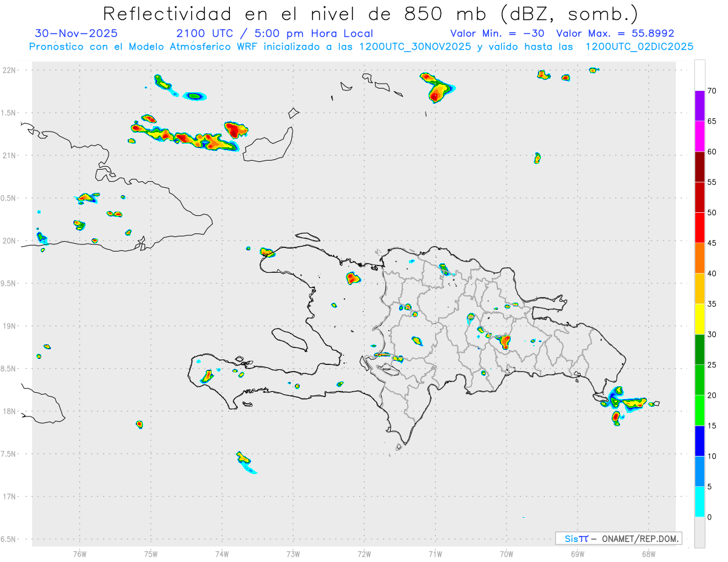Click the '22N' latitude label
The image size is (728, 562).
pos(10,70)
